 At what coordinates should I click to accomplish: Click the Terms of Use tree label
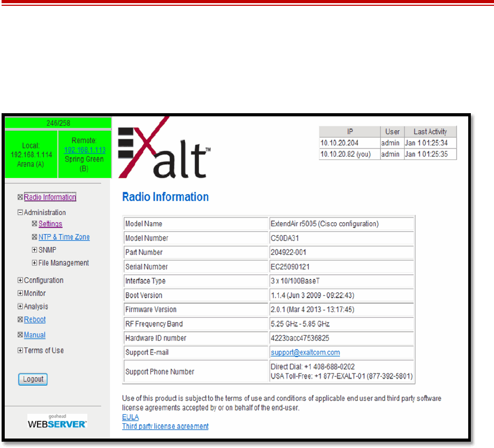tap(44, 351)
